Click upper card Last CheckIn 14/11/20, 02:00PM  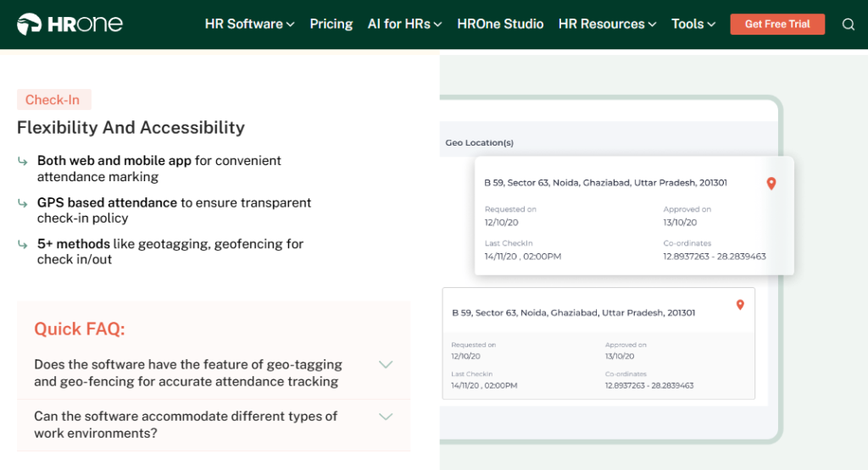point(522,257)
